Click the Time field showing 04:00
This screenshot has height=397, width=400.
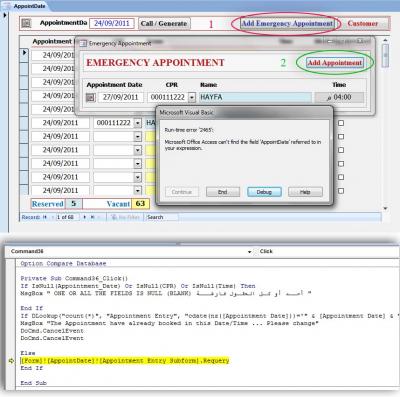pos(339,97)
